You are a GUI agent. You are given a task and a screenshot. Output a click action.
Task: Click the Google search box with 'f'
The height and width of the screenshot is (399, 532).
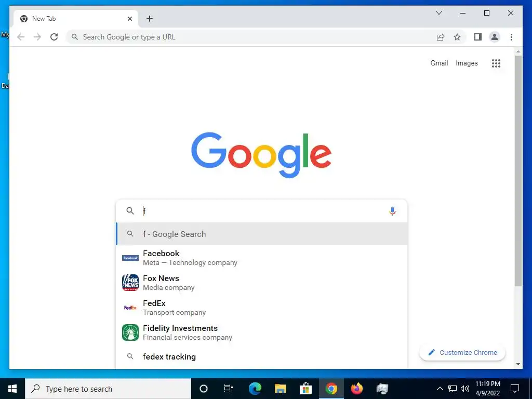262,211
